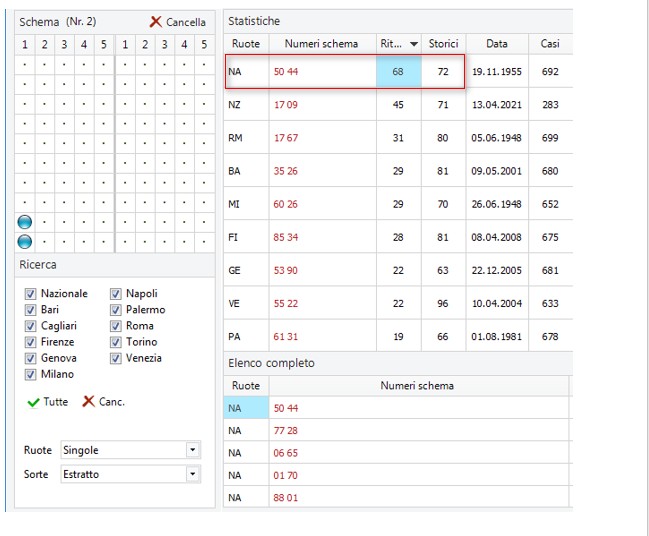Select list entry NA 01 70
The height and width of the screenshot is (536, 649).
pos(396,475)
